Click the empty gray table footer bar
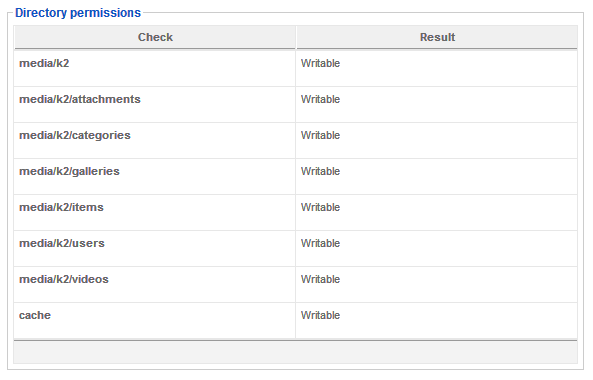Screen dimensions: 593x380 (x=295, y=352)
